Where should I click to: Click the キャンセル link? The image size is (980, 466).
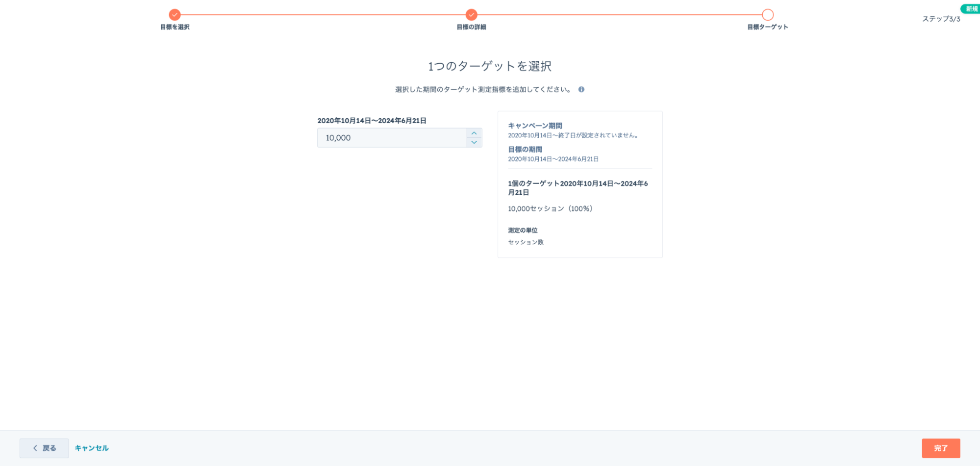coord(92,448)
